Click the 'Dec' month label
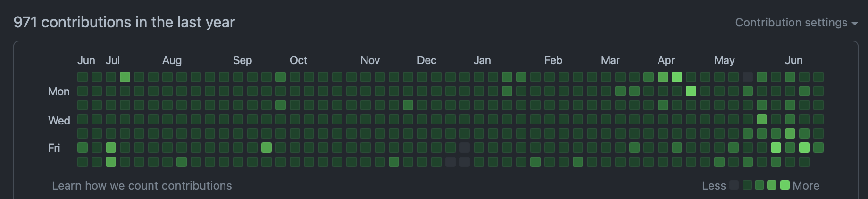Screen dimensions: 868x199 (x=426, y=60)
